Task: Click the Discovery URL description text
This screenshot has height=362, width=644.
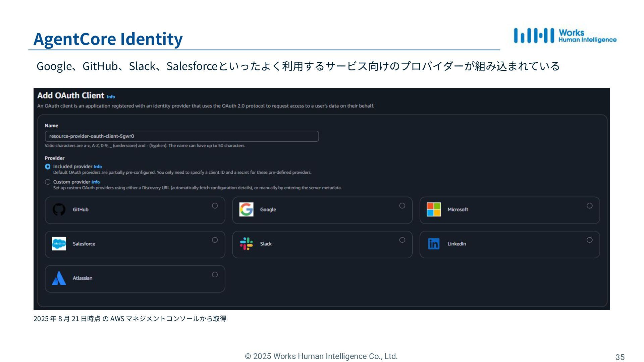Action: (197, 188)
